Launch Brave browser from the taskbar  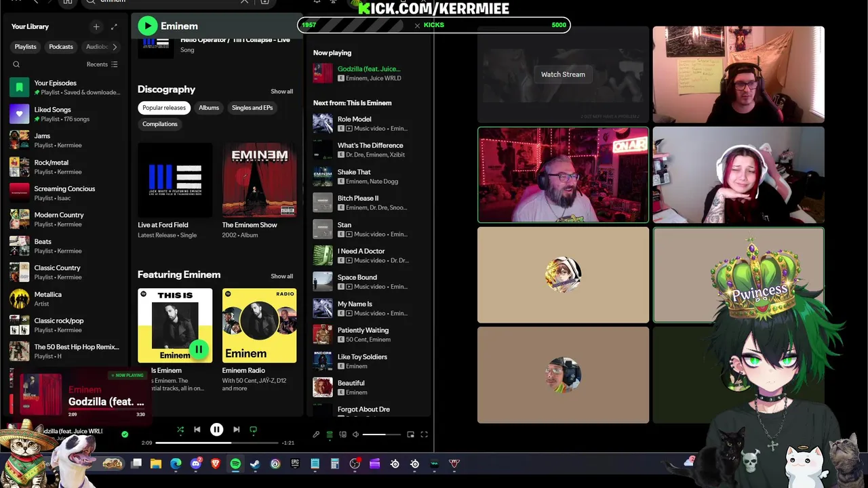coord(216,464)
